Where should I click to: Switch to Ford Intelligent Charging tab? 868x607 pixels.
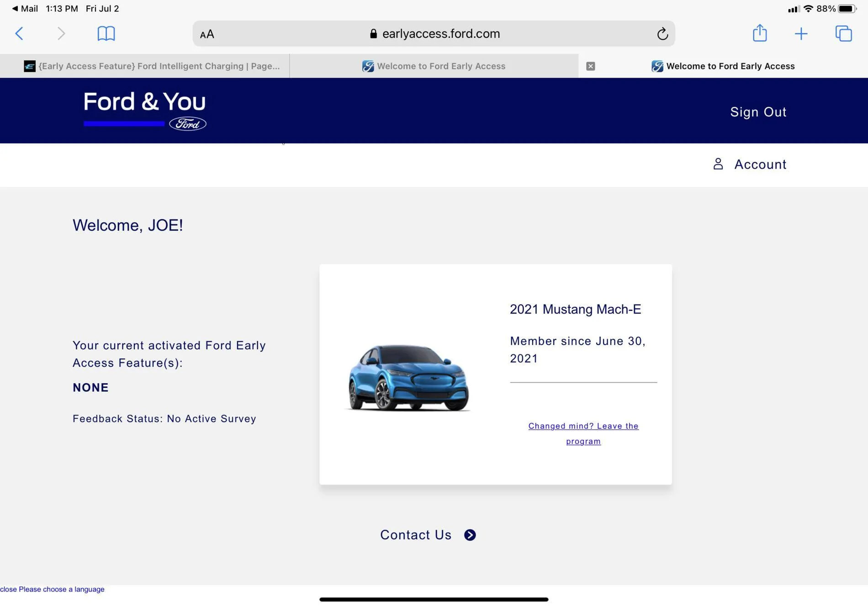(x=144, y=66)
